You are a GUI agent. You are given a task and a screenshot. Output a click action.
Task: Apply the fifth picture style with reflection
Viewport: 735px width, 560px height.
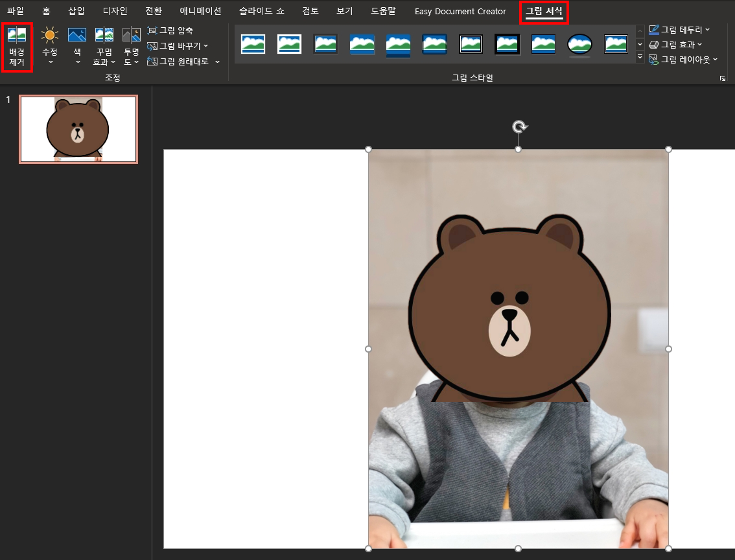(398, 45)
